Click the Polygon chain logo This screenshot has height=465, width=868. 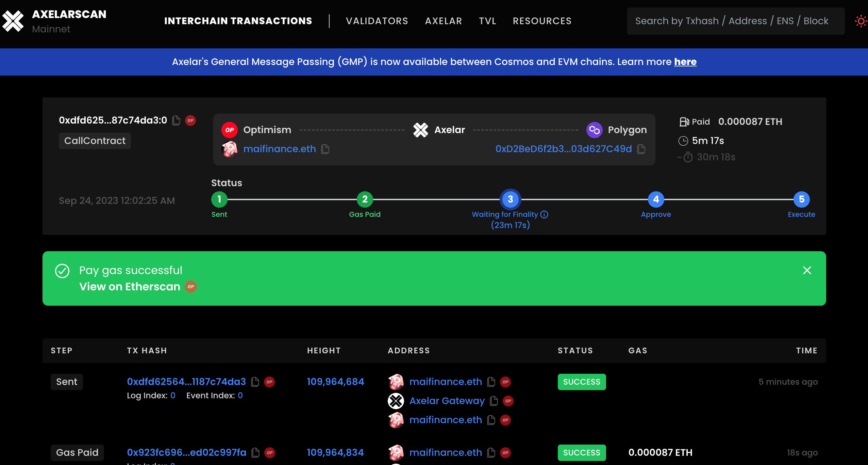(595, 130)
